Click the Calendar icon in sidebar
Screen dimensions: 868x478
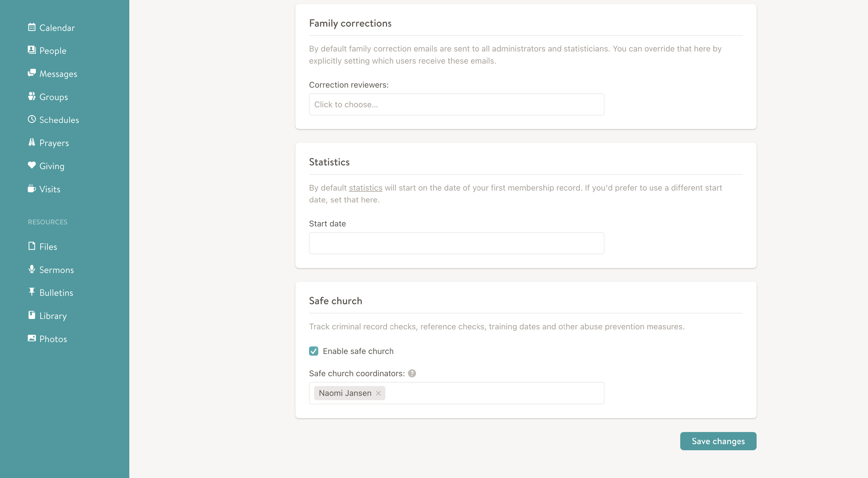point(32,27)
